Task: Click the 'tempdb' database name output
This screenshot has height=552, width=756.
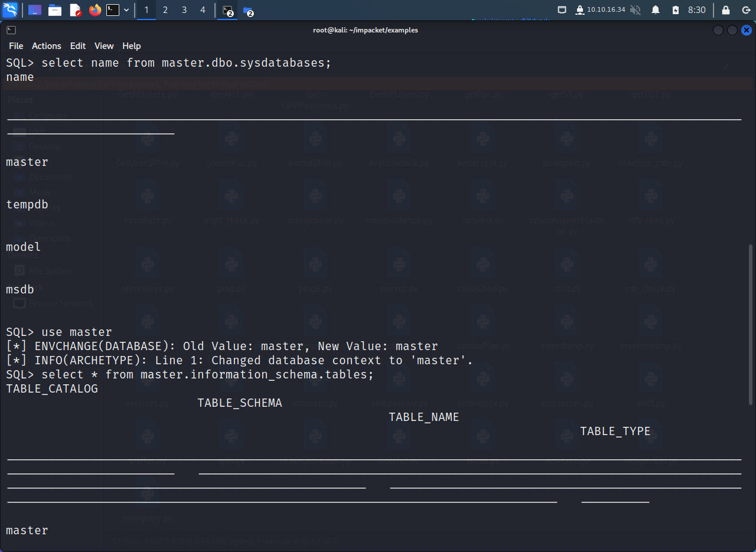Action: pos(27,205)
